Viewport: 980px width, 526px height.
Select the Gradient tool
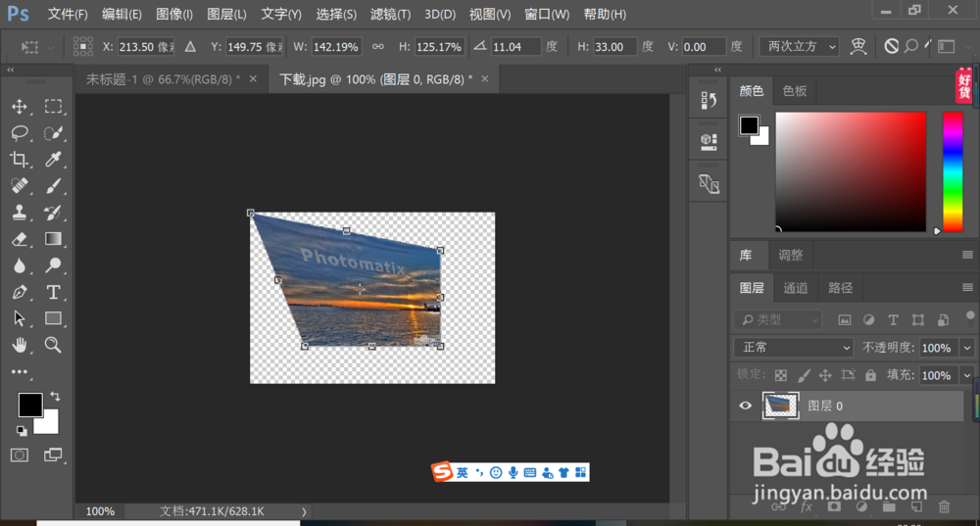53,239
